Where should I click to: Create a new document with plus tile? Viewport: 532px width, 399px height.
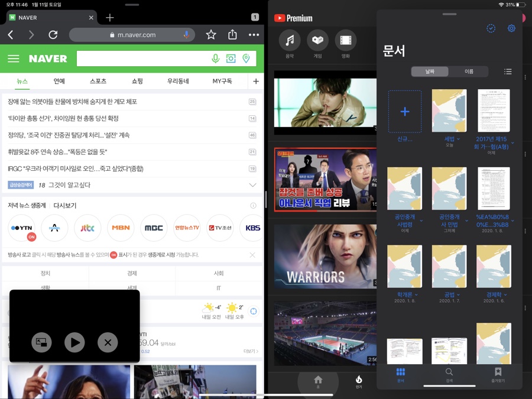pos(405,111)
